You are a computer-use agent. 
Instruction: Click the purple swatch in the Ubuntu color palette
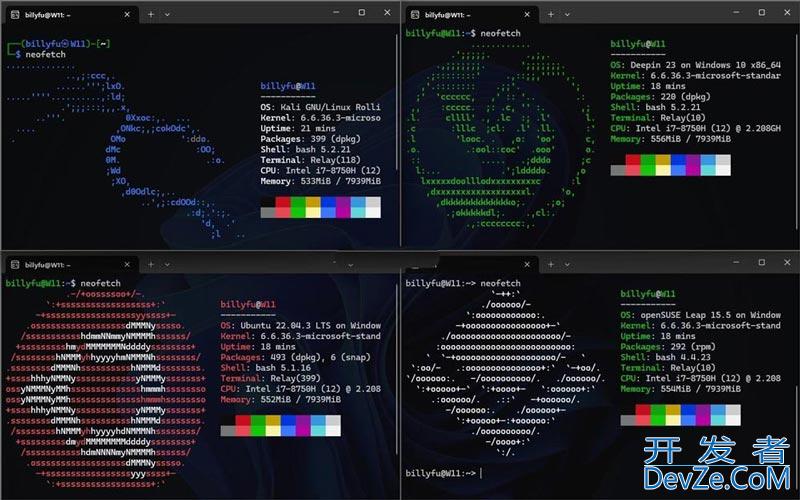point(303,420)
